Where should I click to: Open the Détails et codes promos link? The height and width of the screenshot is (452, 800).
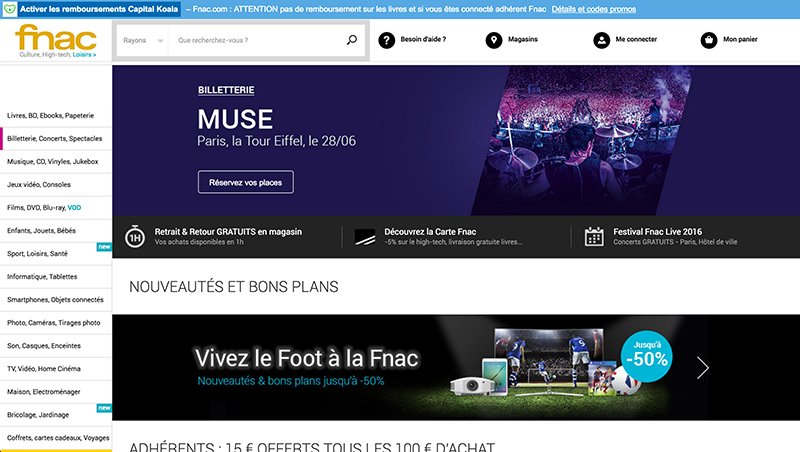tap(593, 9)
